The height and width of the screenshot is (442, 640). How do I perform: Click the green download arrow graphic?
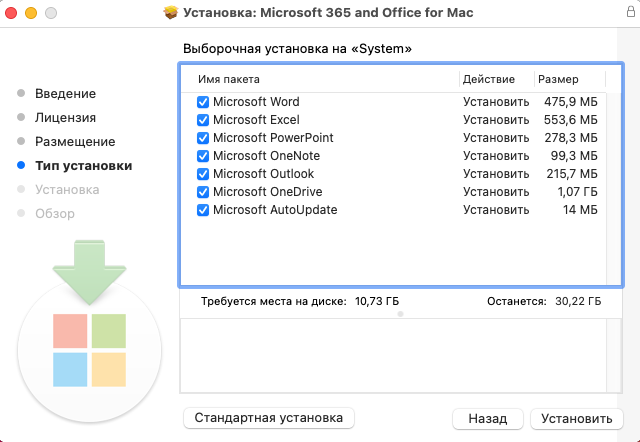tap(89, 268)
